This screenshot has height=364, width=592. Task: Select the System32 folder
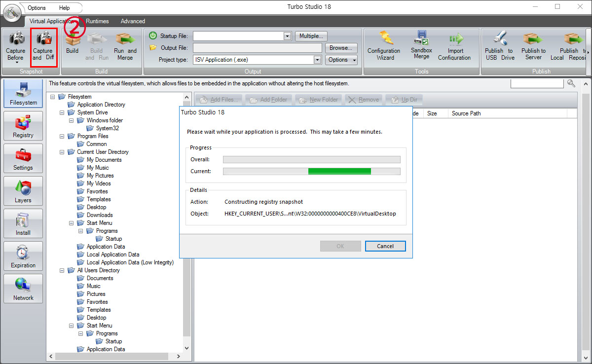pos(107,128)
